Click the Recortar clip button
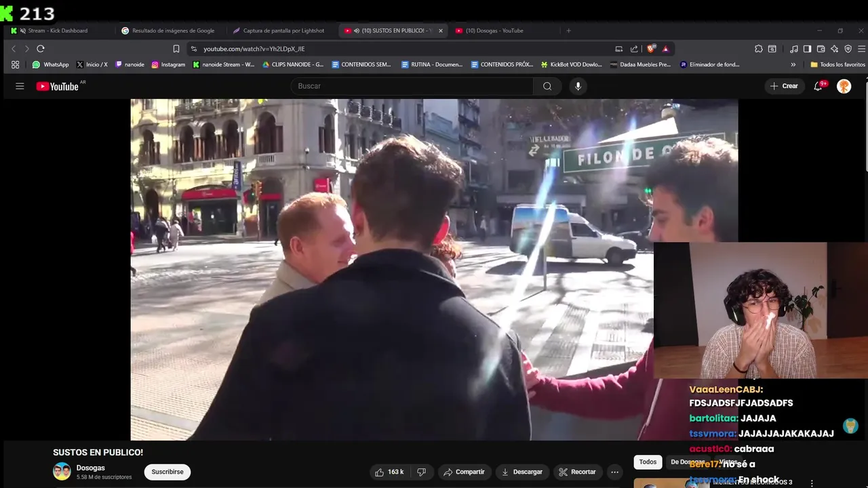 pyautogui.click(x=576, y=472)
